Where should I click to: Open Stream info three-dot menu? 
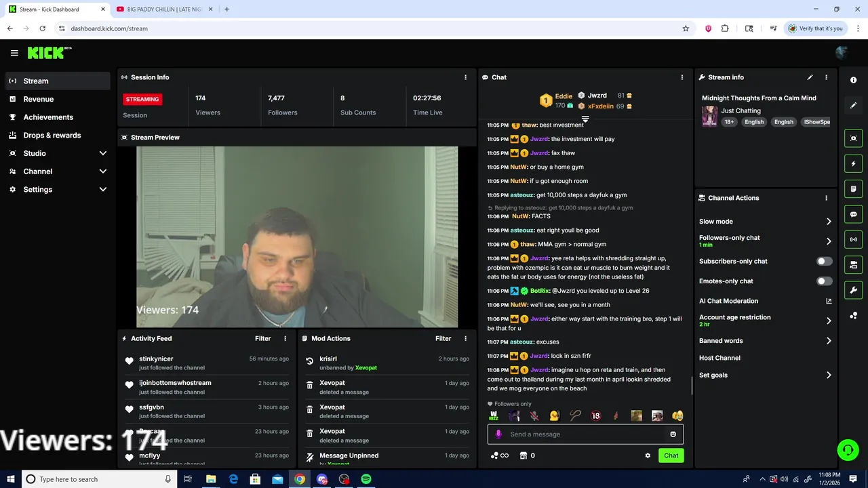point(826,77)
